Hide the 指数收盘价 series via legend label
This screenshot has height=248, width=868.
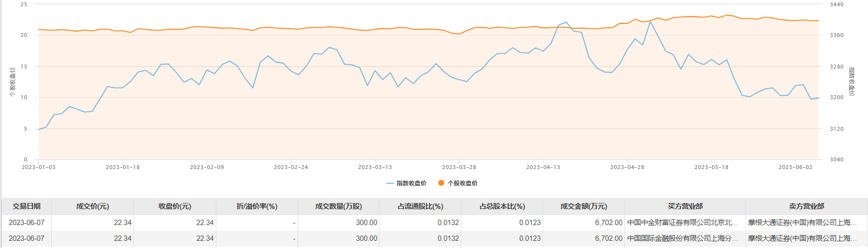411,183
